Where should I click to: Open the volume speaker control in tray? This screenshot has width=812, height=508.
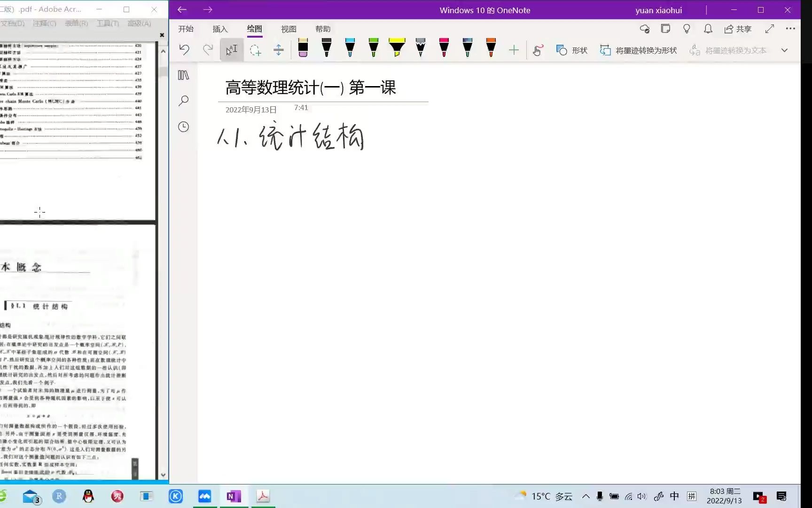pos(642,496)
